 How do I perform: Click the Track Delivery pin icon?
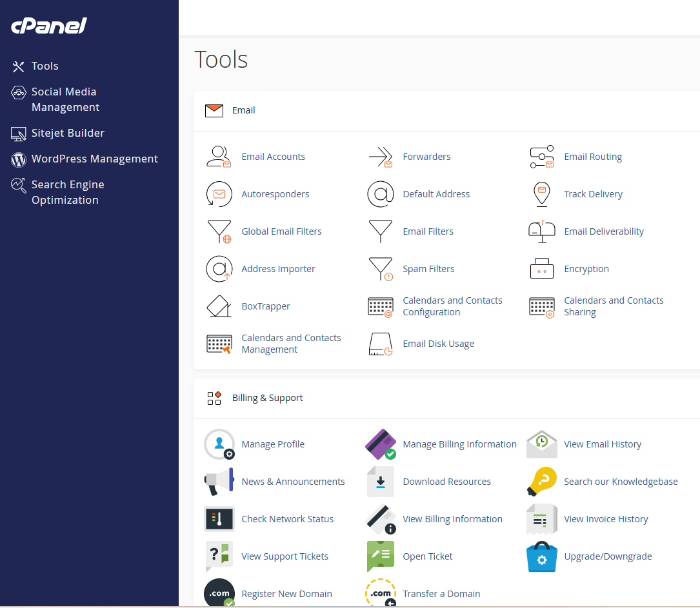[x=541, y=194]
